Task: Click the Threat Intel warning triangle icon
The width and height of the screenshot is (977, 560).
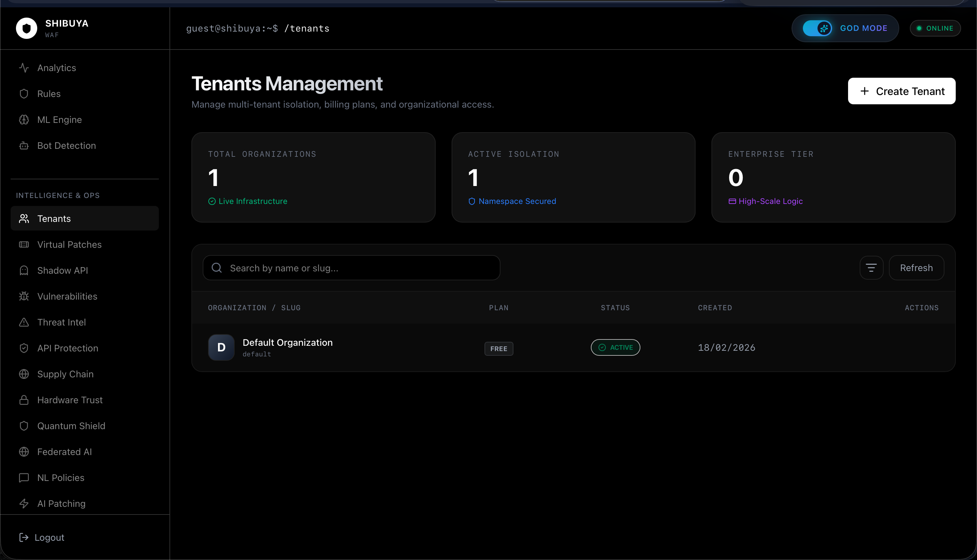Action: point(24,322)
